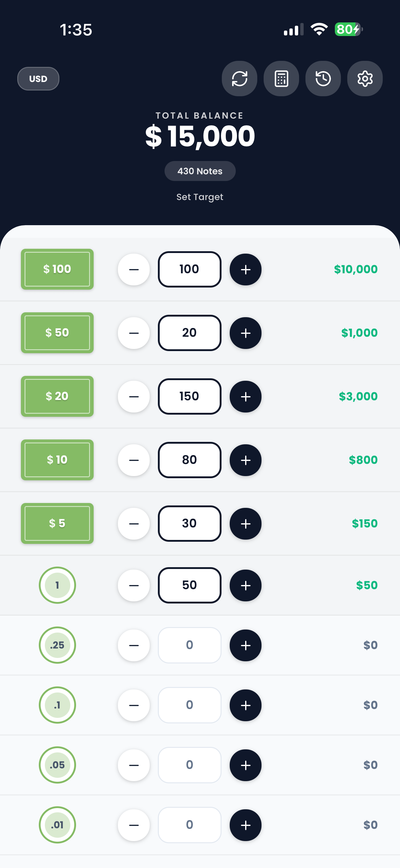
Task: Remove one $10 note
Action: [x=134, y=460]
